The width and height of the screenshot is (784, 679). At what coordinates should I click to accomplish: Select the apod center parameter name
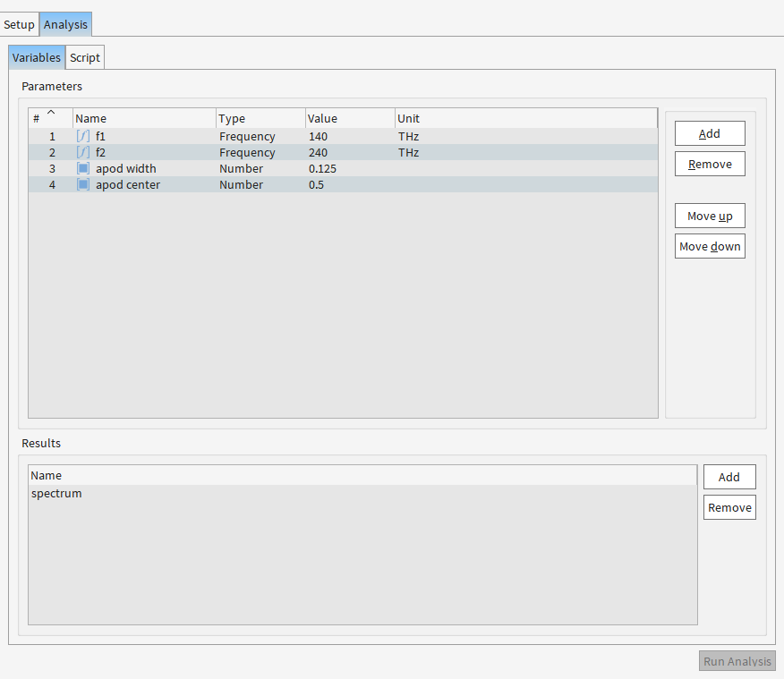click(x=128, y=185)
